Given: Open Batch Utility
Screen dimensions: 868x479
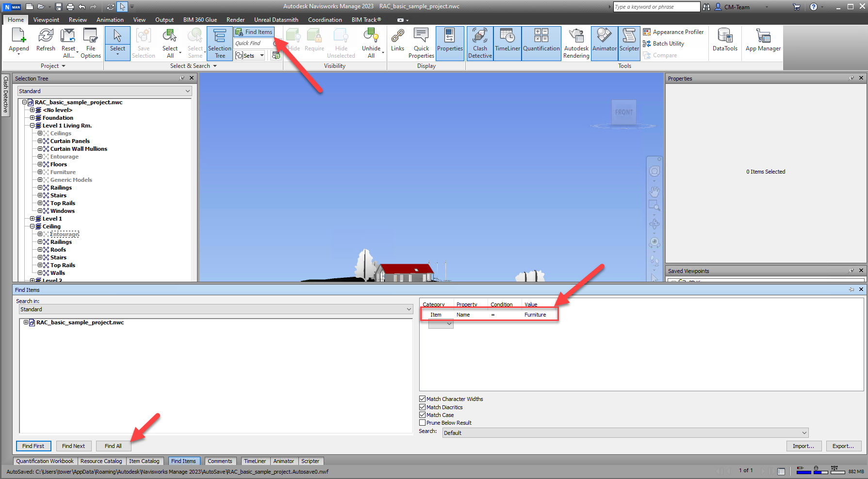Looking at the screenshot, I should (664, 44).
